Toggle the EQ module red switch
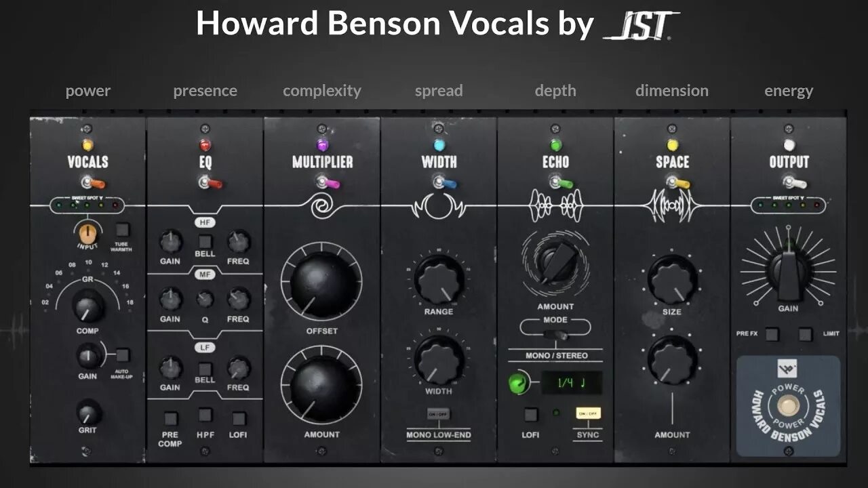Viewport: 868px width, 488px height. pos(210,182)
